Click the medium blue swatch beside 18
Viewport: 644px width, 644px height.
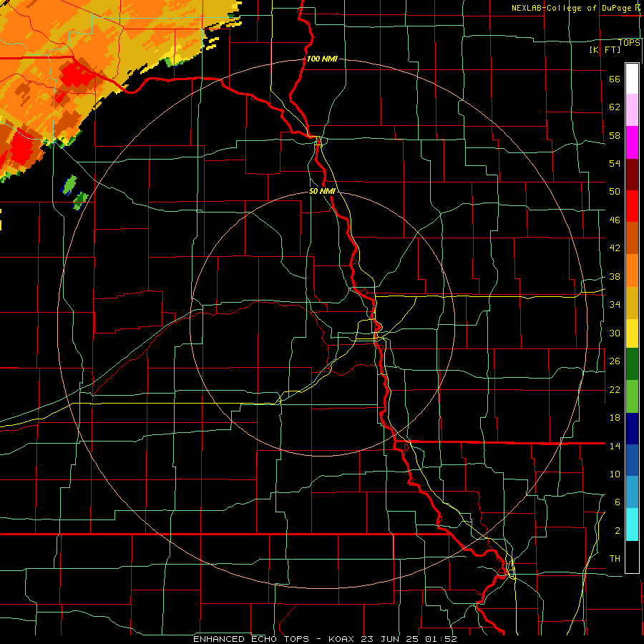click(x=632, y=460)
